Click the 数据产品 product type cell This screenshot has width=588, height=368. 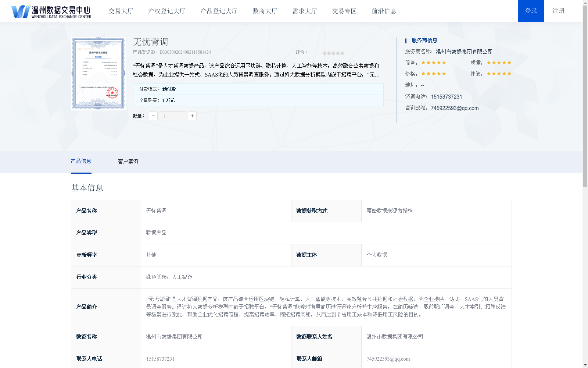click(326, 233)
